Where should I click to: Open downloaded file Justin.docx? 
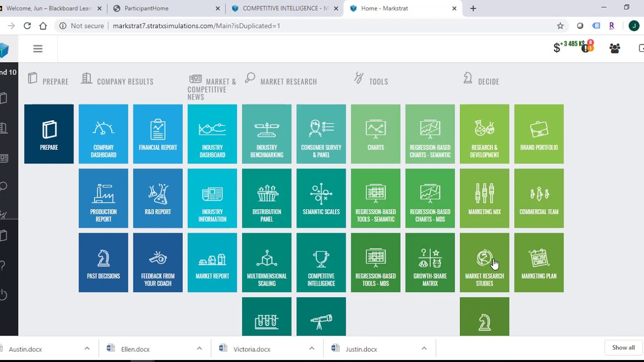tap(361, 349)
